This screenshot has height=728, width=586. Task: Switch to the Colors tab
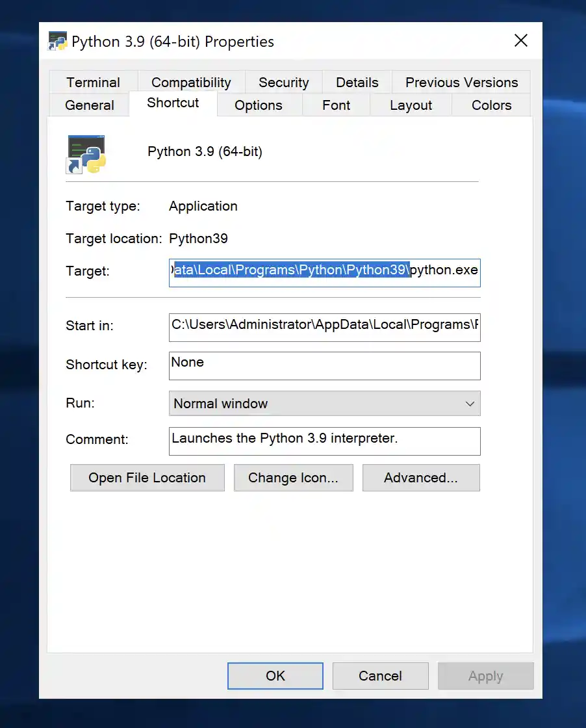pyautogui.click(x=491, y=105)
